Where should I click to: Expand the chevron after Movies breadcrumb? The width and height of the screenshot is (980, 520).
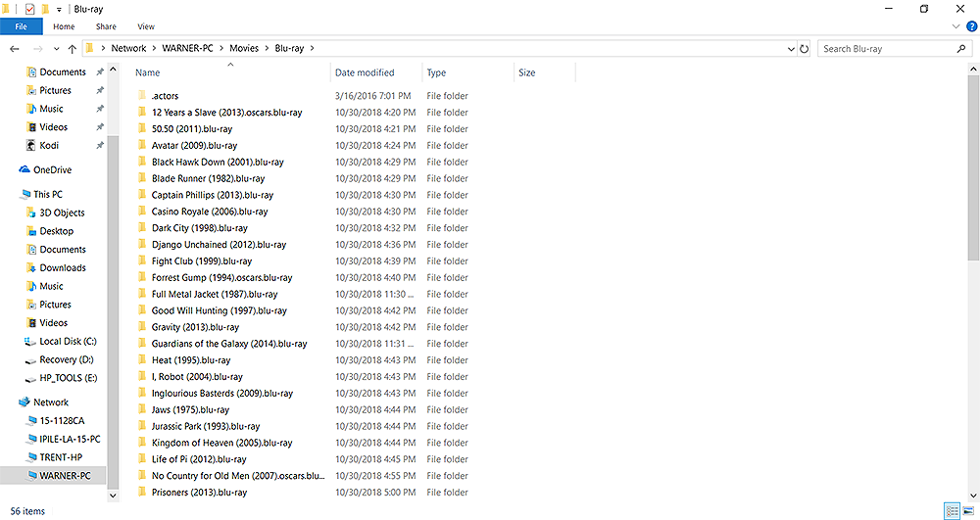click(267, 48)
